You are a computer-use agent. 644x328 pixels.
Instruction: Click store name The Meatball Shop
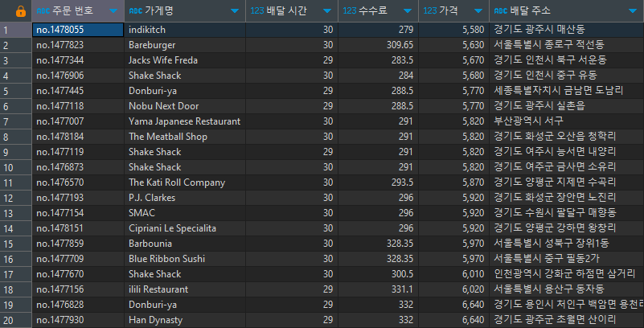pos(168,137)
